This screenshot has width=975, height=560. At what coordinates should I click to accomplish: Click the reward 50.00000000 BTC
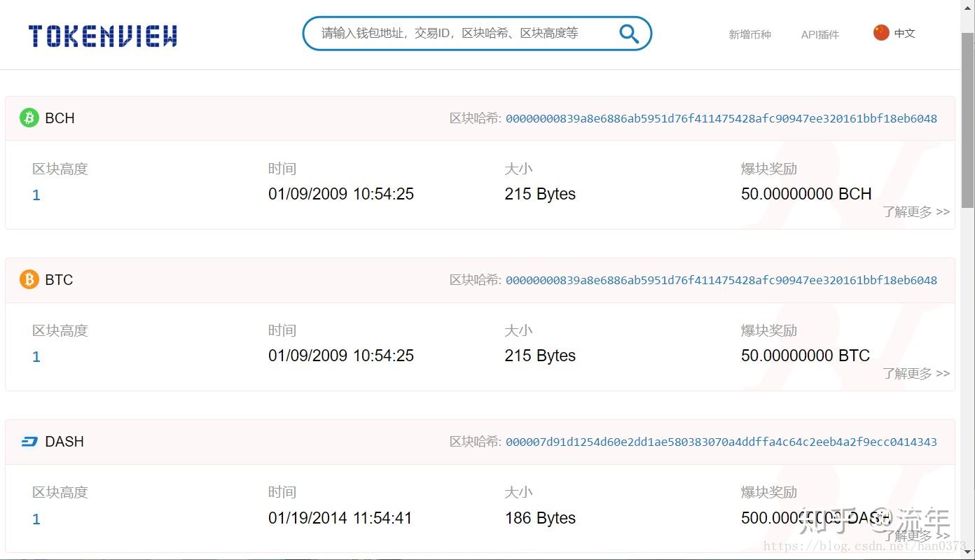pyautogui.click(x=805, y=356)
